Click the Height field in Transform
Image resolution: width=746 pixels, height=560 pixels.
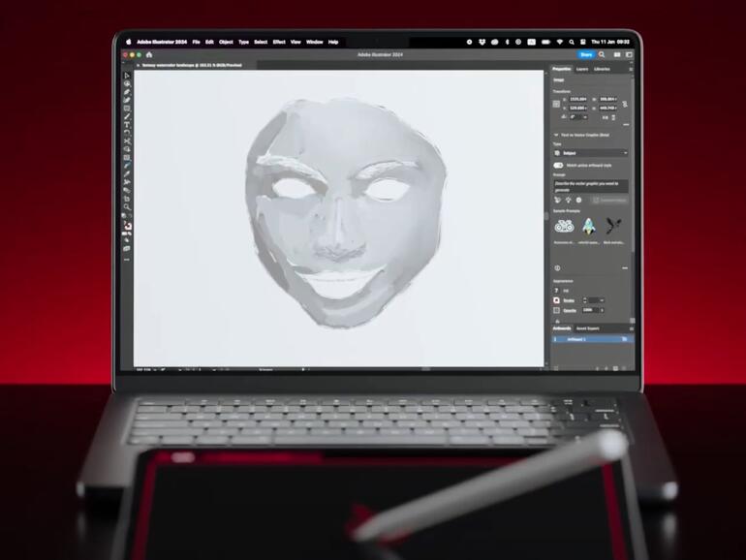608,108
